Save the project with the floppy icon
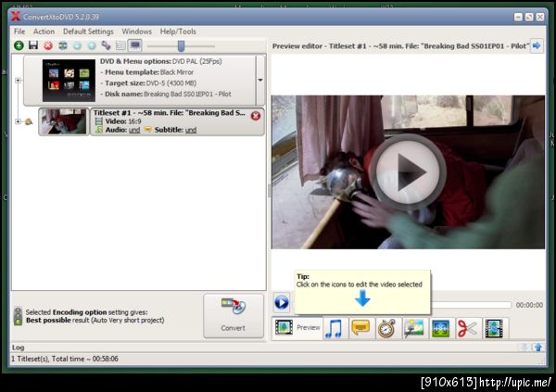 click(33, 45)
